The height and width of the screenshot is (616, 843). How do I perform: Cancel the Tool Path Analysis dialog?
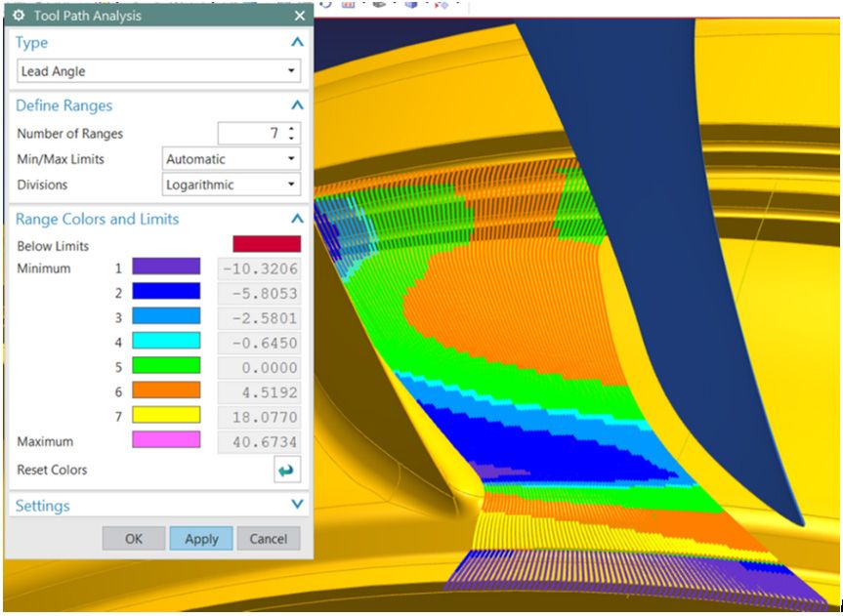tap(269, 539)
